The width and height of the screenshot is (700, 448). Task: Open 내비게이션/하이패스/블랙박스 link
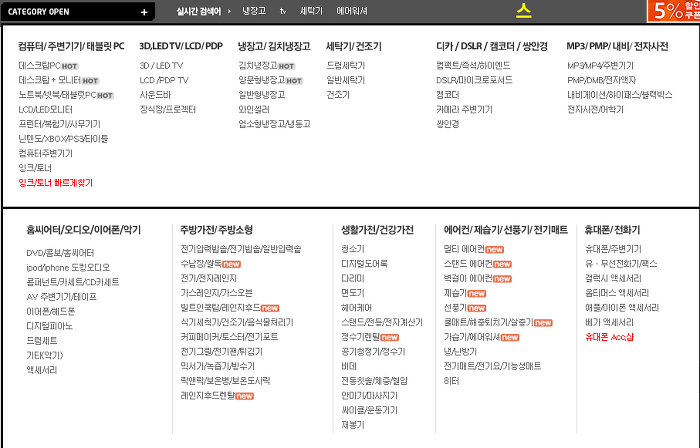(x=620, y=95)
